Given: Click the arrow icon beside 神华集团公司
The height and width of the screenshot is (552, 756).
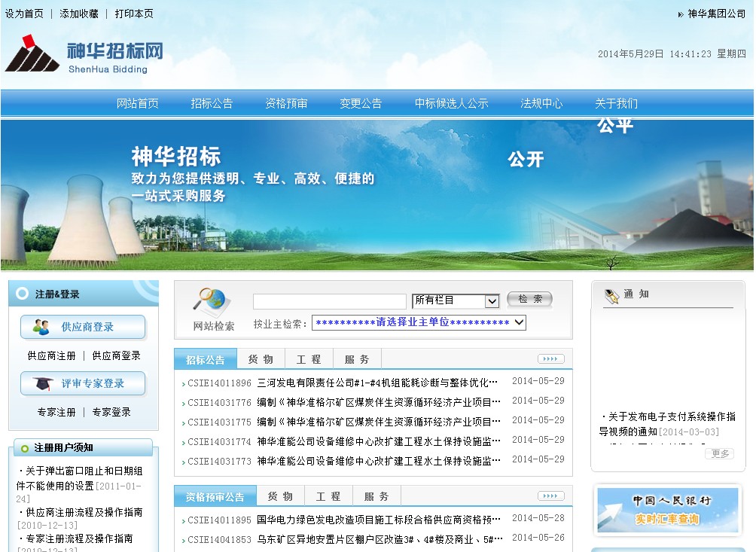Looking at the screenshot, I should (x=680, y=14).
